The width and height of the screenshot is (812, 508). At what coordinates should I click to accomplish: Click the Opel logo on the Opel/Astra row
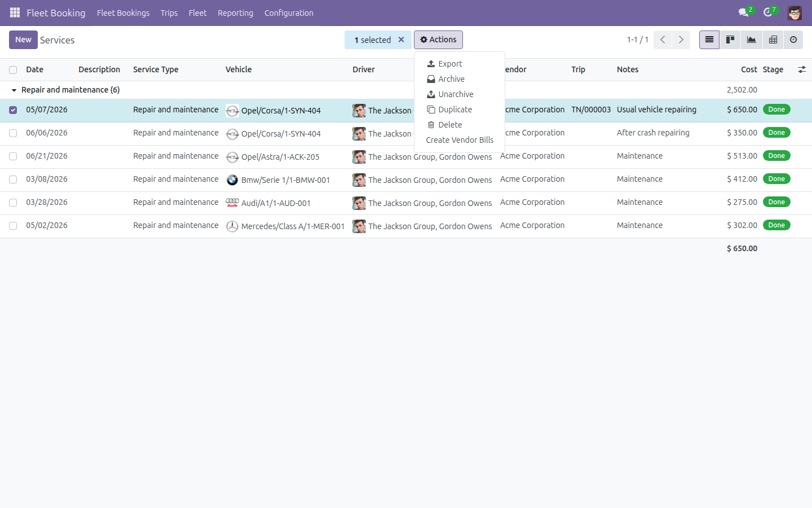[232, 157]
